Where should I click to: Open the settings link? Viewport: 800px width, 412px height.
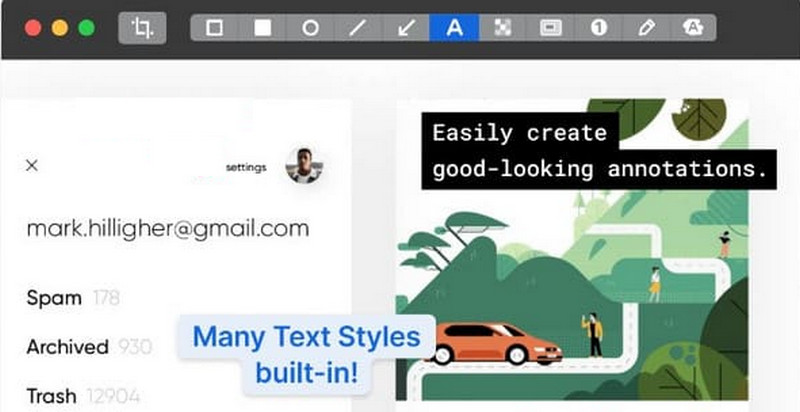point(246,167)
